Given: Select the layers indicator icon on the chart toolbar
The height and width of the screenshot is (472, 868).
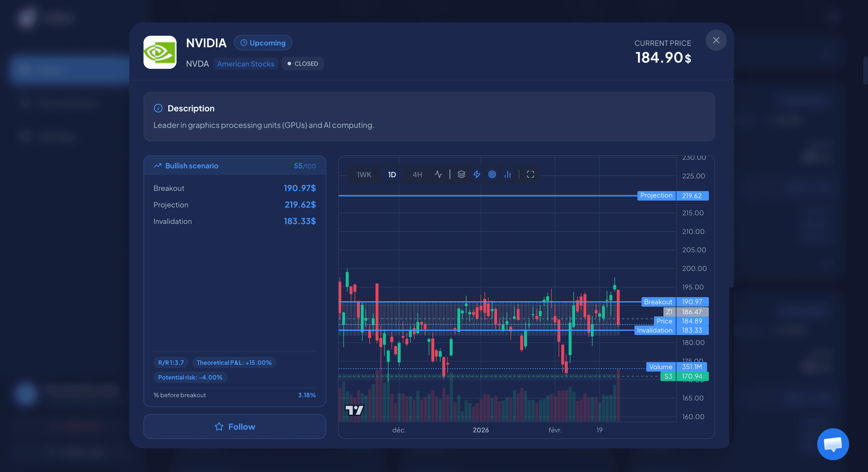Looking at the screenshot, I should click(x=461, y=174).
